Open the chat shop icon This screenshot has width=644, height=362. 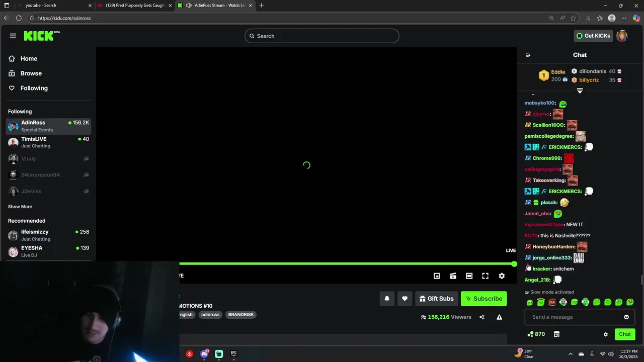[556, 334]
